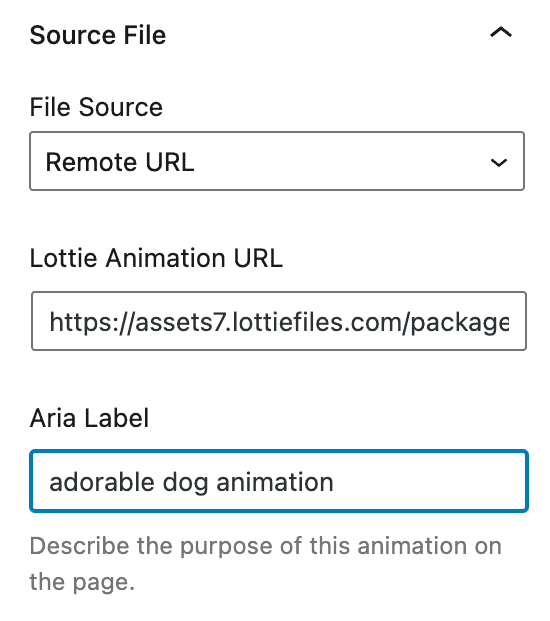Click the Remote URL dropdown arrow
This screenshot has height=621, width=550.
[x=499, y=162]
